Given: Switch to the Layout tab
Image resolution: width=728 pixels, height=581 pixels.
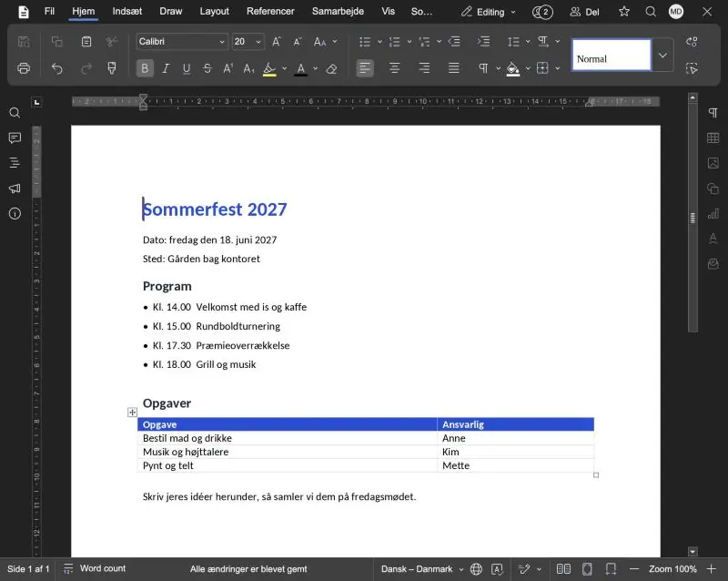Looking at the screenshot, I should coord(215,11).
